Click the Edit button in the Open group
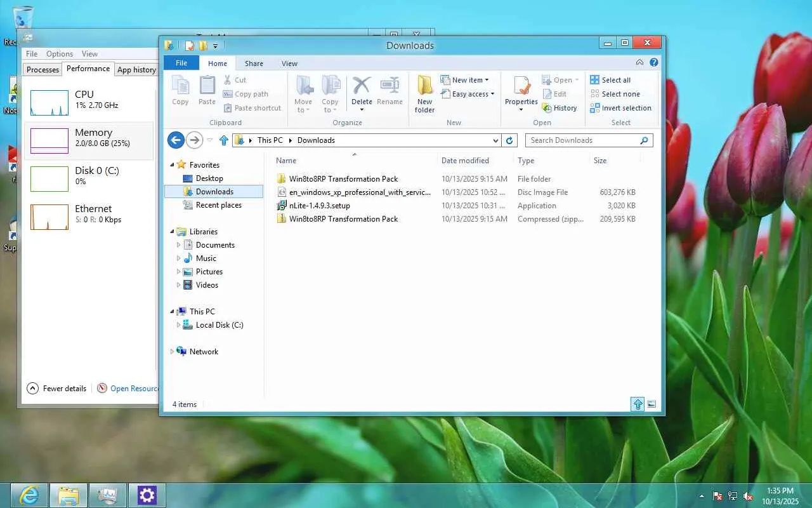This screenshot has width=812, height=508. tap(554, 94)
